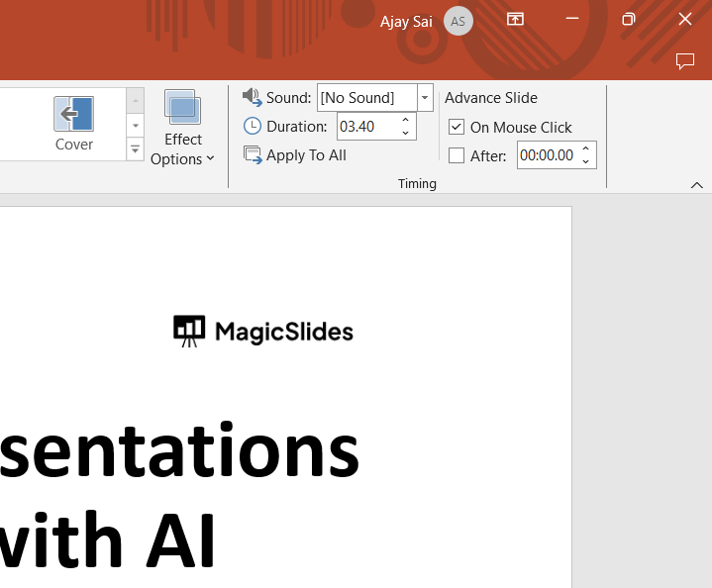Open Ribbon Display Options
This screenshot has width=712, height=588.
[x=515, y=20]
